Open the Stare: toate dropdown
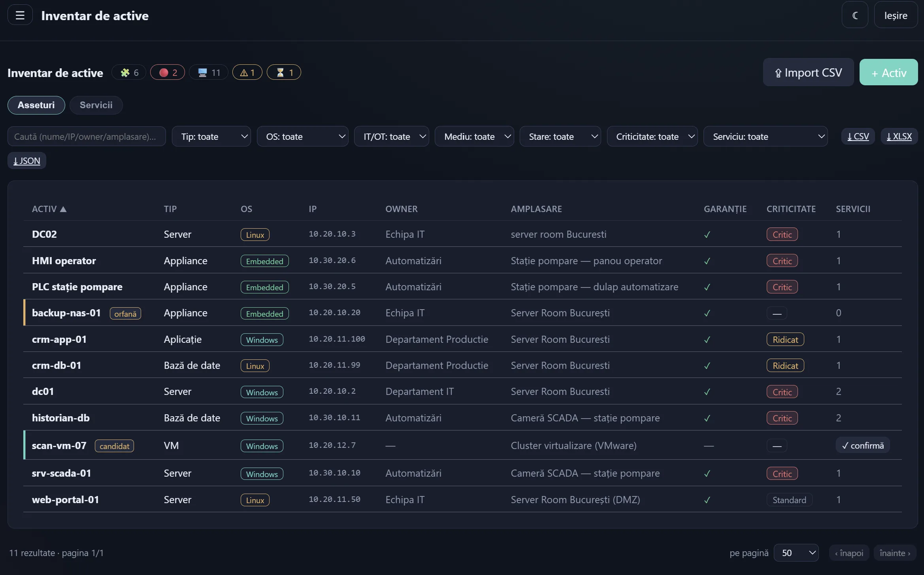 coord(560,136)
